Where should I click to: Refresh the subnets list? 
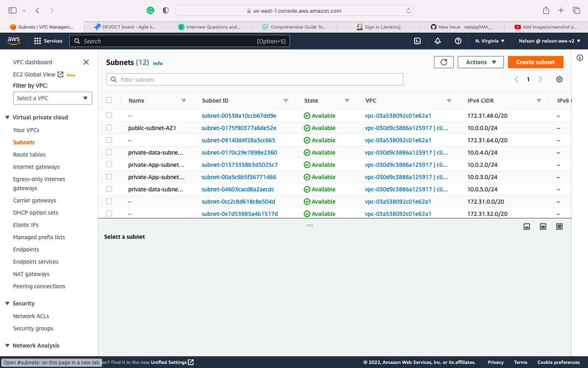tap(443, 62)
